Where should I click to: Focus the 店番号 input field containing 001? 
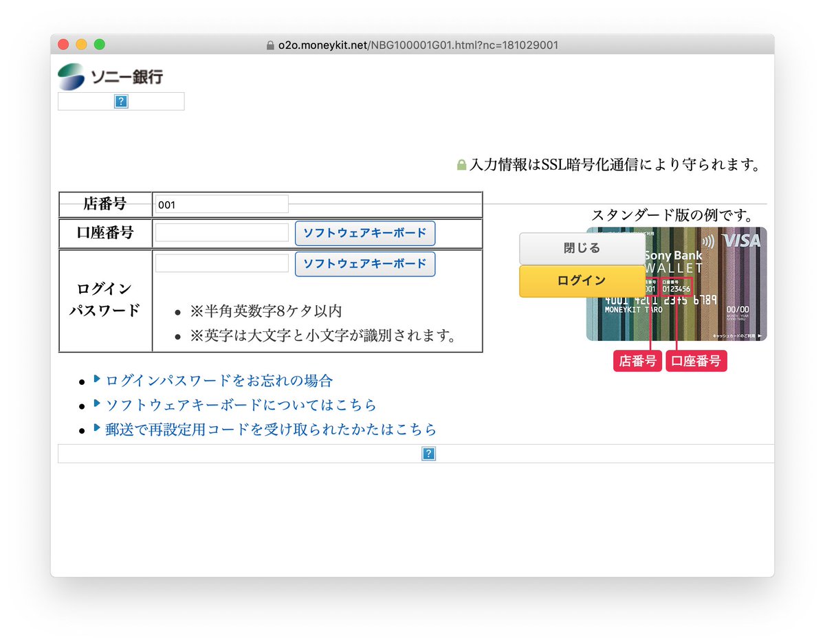[x=222, y=204]
